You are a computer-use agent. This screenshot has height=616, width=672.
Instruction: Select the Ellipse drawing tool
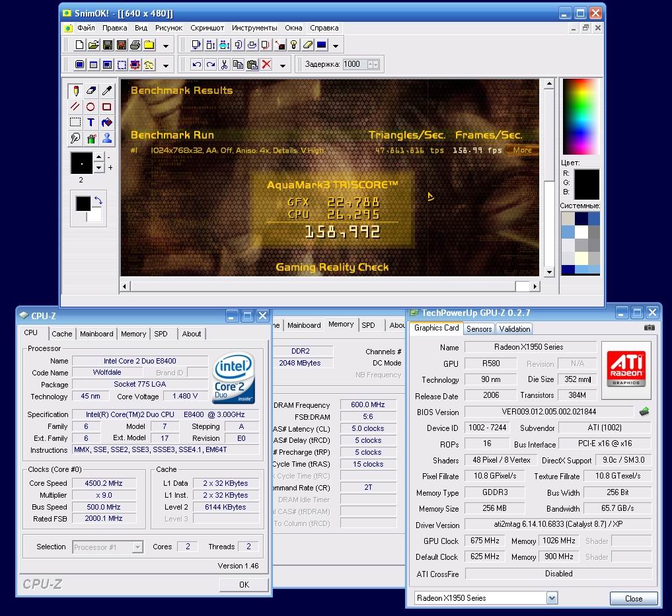91,106
